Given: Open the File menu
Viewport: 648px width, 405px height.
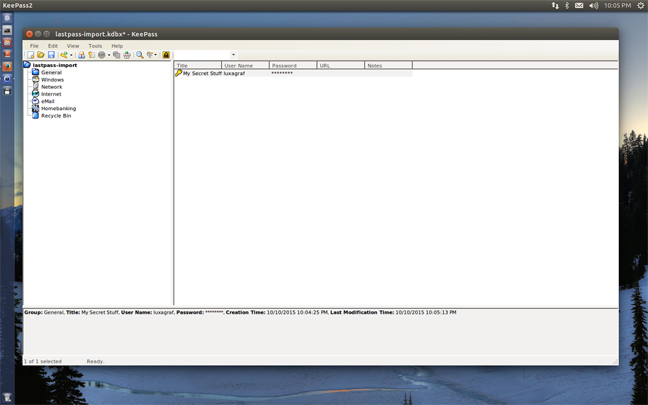Looking at the screenshot, I should 34,46.
